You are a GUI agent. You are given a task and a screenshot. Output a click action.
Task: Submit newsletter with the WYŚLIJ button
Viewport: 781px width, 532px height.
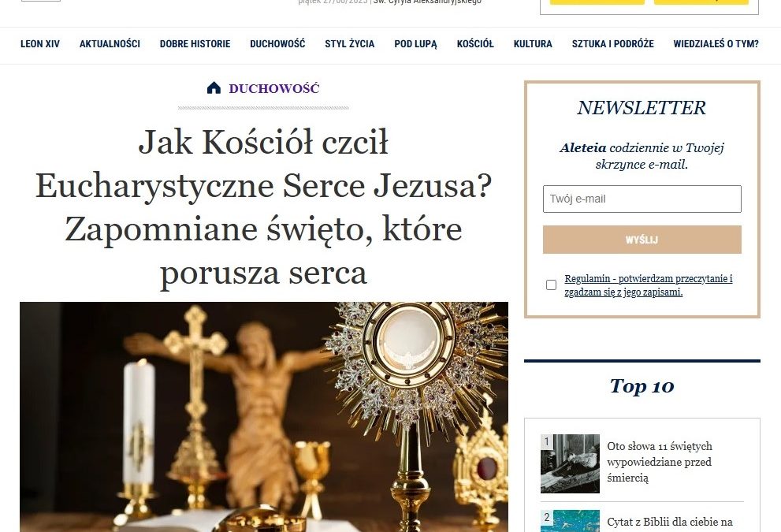click(x=642, y=240)
